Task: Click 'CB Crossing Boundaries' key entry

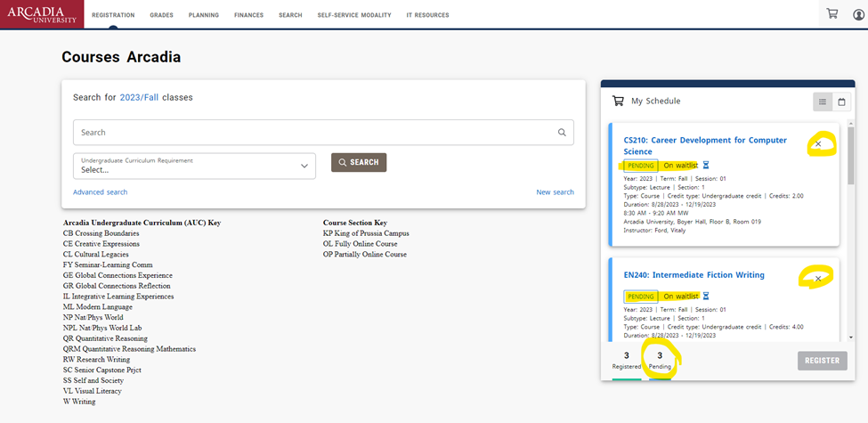Action: (101, 233)
